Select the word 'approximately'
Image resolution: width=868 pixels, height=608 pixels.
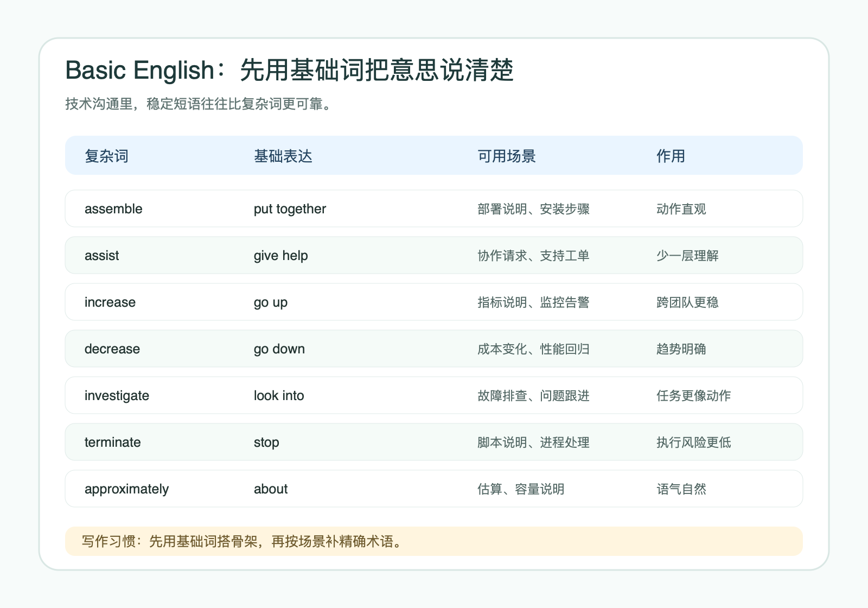point(126,489)
